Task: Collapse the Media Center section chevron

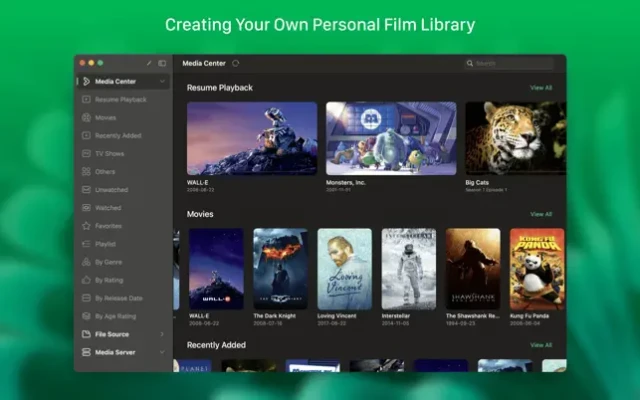Action: (162, 81)
